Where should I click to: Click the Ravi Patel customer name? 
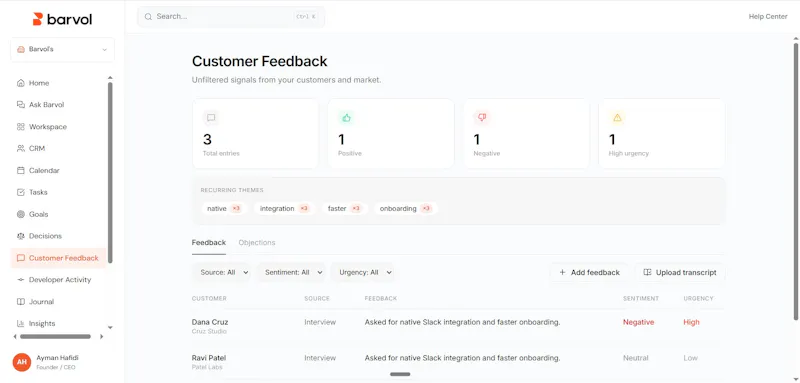pyautogui.click(x=209, y=358)
